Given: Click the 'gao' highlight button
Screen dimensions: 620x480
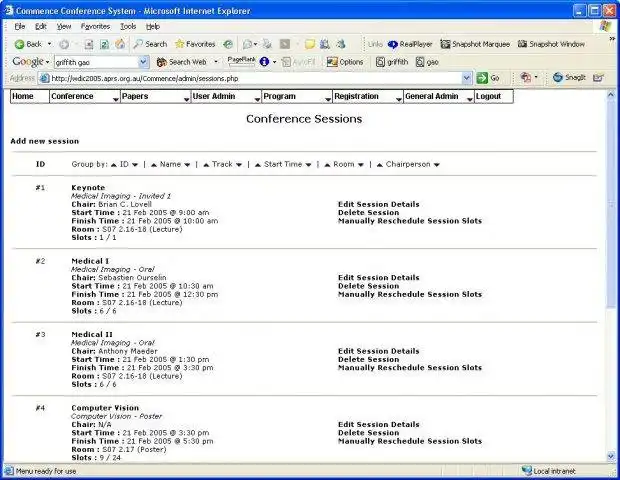Looking at the screenshot, I should (x=427, y=62).
